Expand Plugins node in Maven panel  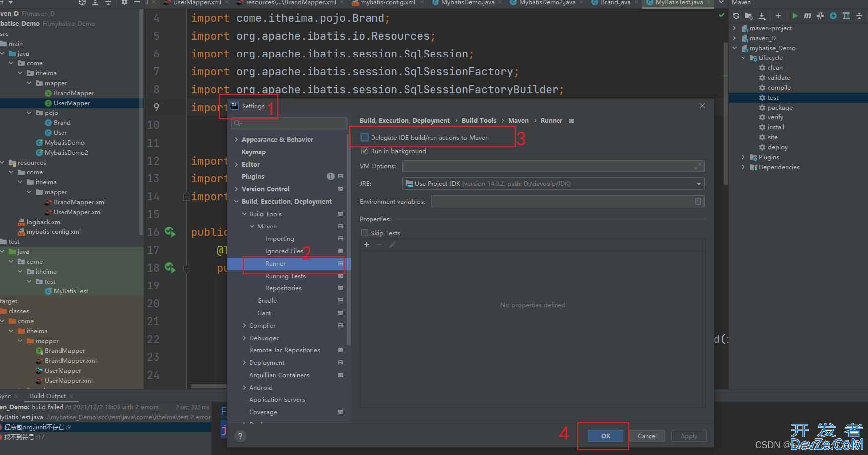point(743,157)
